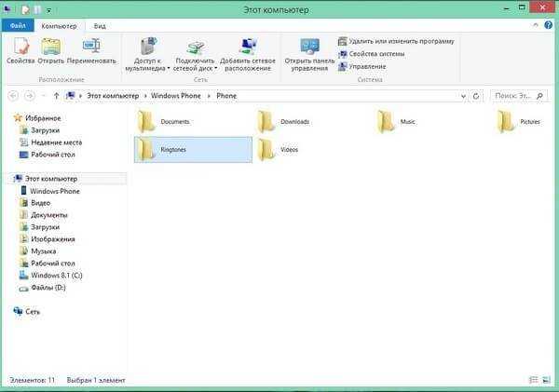Viewport: 559px width, 392px height.
Task: Open Help question mark icon
Action: [x=549, y=24]
